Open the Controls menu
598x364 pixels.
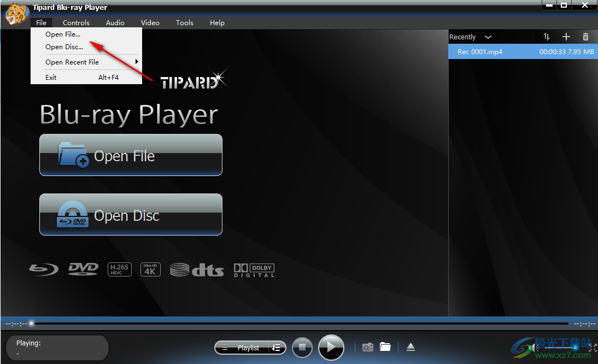click(x=76, y=22)
